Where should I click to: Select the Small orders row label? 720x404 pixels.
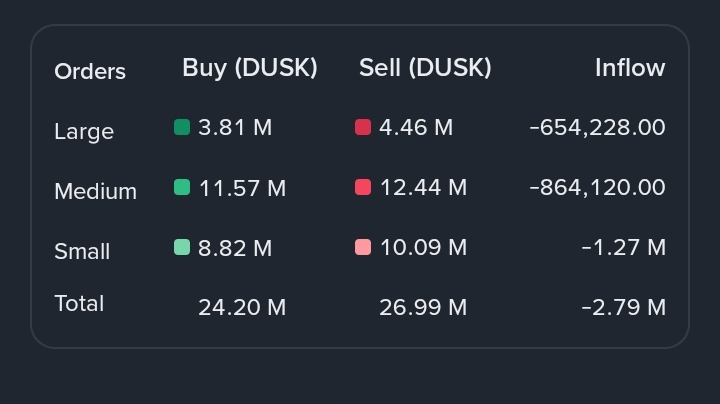tap(82, 251)
